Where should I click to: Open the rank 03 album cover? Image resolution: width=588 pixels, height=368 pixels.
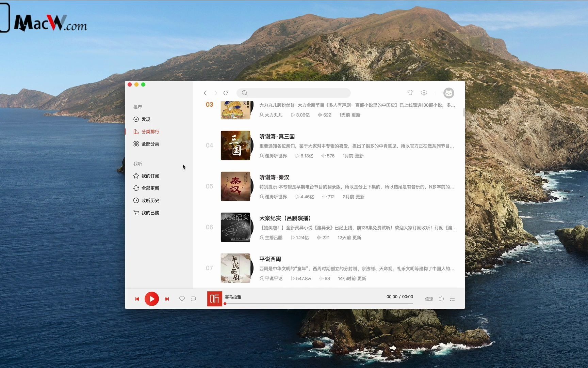click(235, 110)
